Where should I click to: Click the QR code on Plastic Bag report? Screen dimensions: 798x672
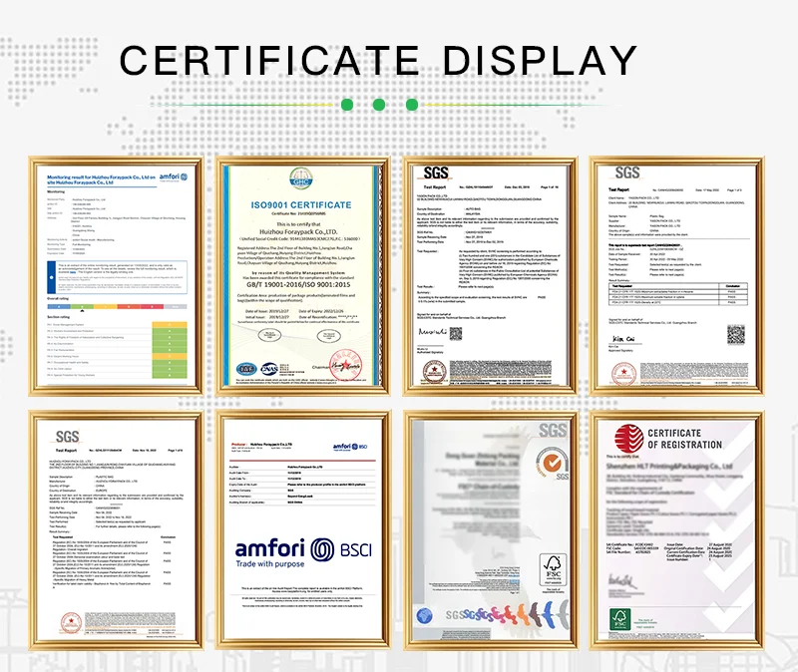pos(735,335)
